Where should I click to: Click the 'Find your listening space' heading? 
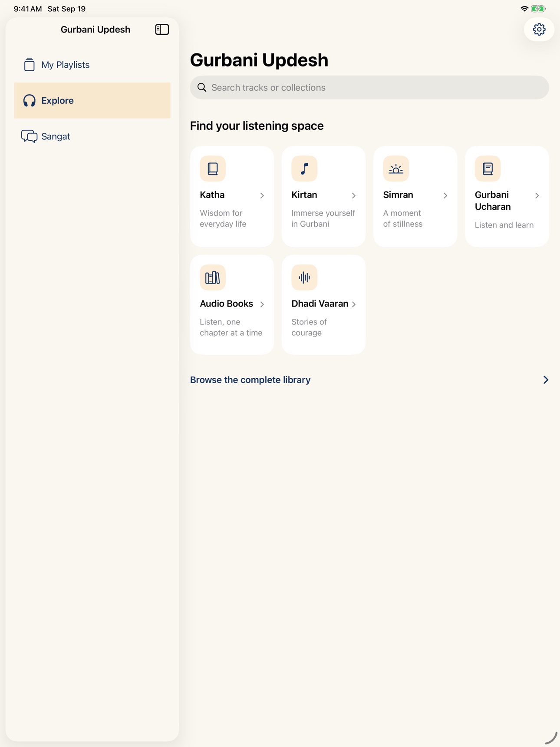coord(257,126)
